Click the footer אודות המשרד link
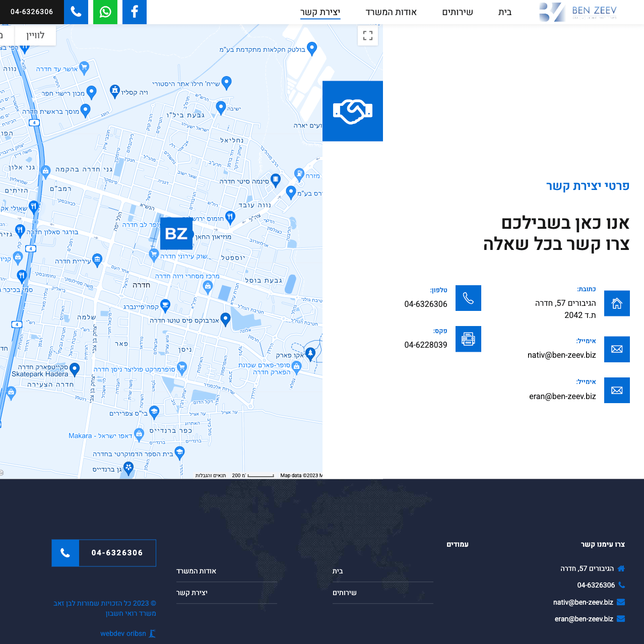Image resolution: width=644 pixels, height=644 pixels. tap(197, 571)
